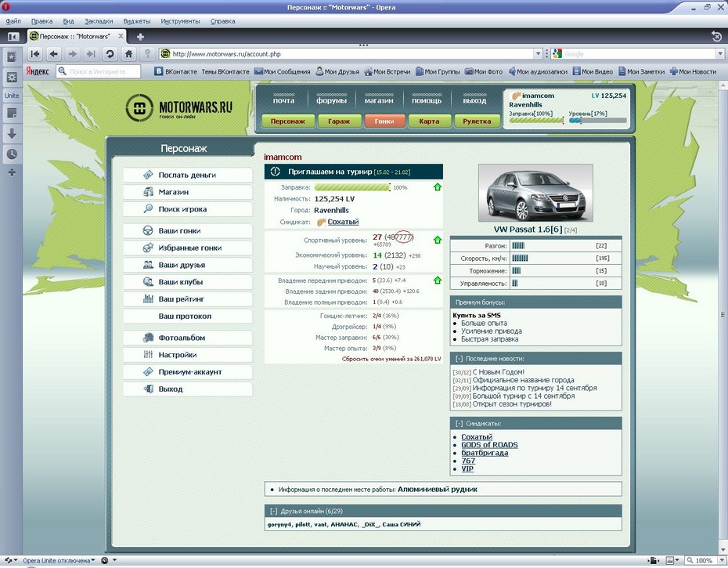The width and height of the screenshot is (728, 568).
Task: Click green arrow beside Спортивный уровень
Action: [437, 240]
